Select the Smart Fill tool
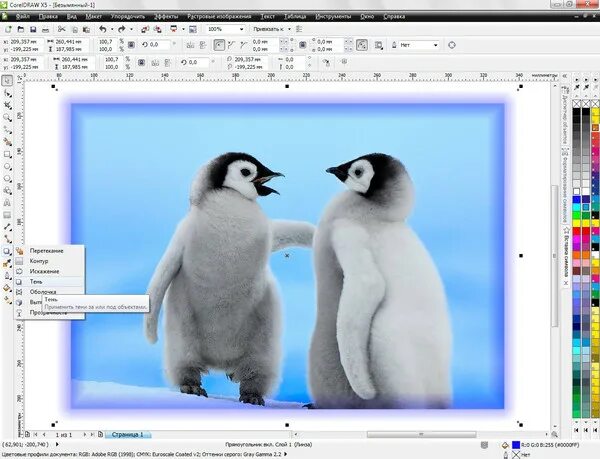The height and width of the screenshot is (459, 600). tap(7, 142)
